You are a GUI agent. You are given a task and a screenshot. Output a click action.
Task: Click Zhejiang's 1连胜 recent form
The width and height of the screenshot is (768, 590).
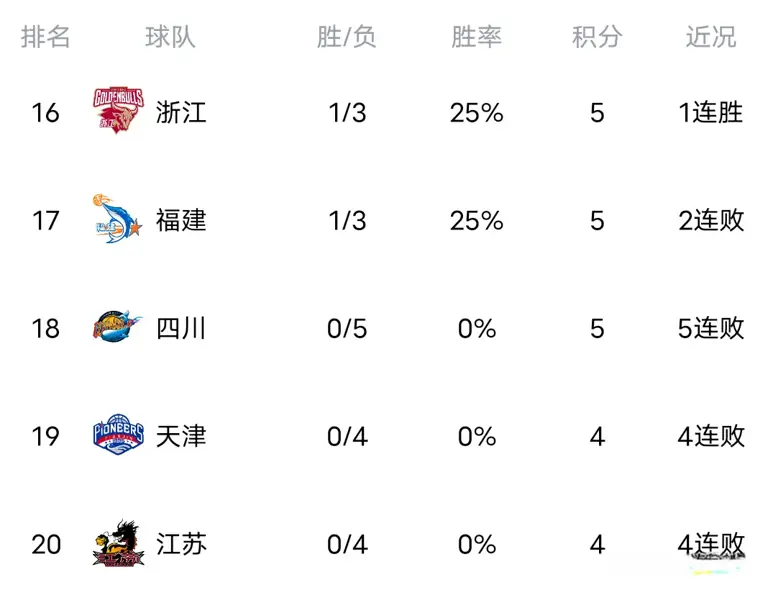pos(711,112)
